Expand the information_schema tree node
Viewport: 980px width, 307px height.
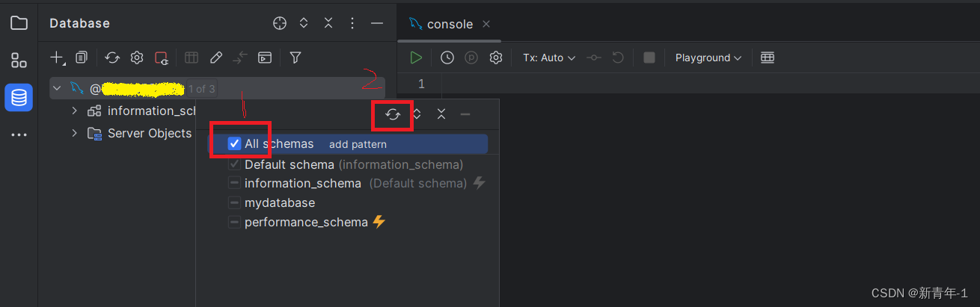point(74,111)
